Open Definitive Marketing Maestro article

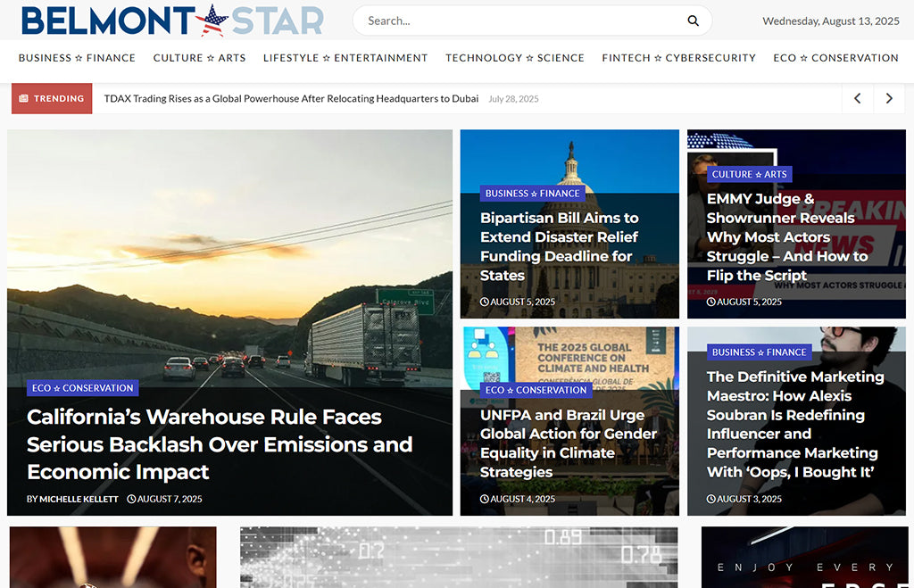point(795,424)
